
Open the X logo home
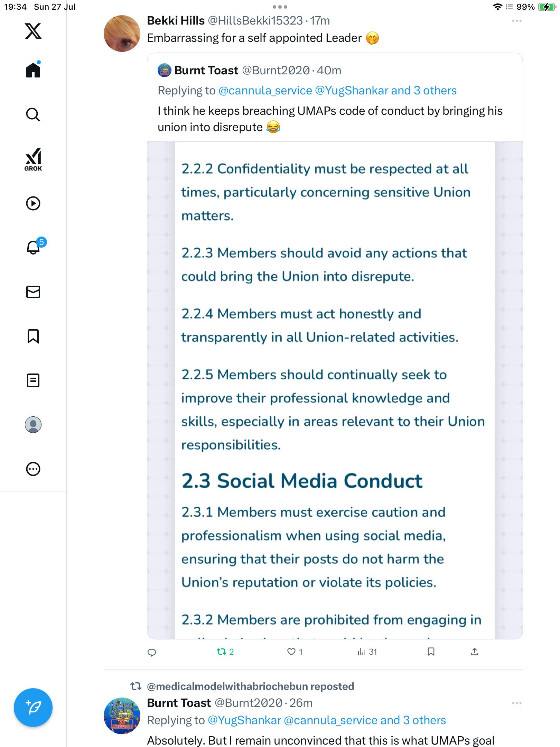33,31
